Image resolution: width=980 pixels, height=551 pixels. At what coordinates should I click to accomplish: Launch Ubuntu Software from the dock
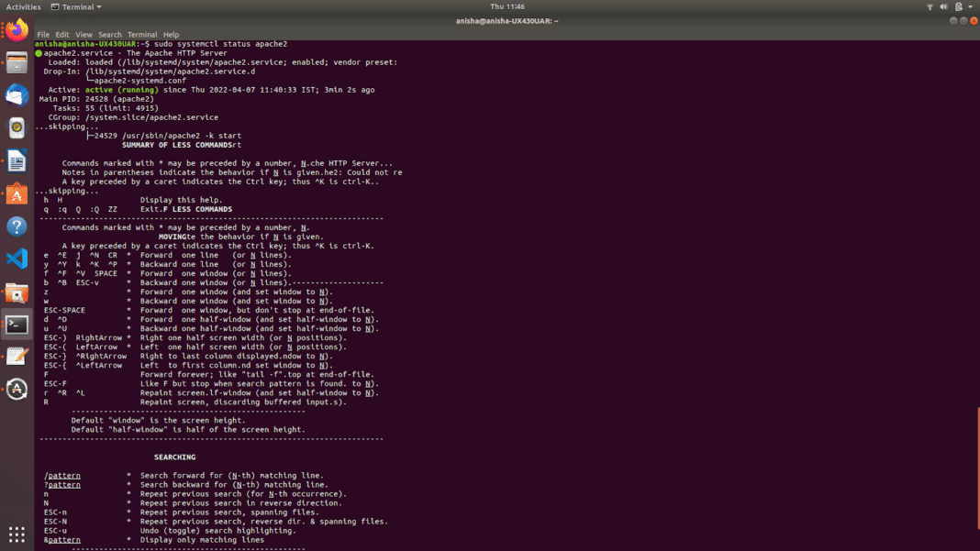pyautogui.click(x=16, y=193)
